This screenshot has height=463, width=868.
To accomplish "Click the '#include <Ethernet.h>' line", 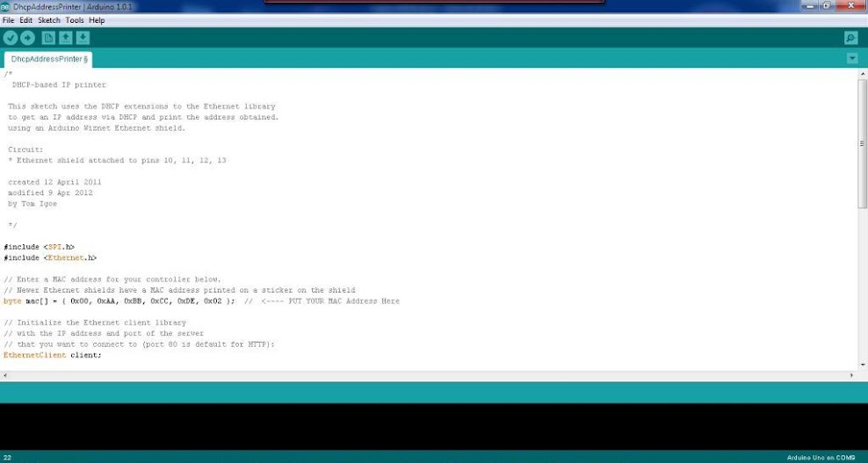I will (x=50, y=257).
